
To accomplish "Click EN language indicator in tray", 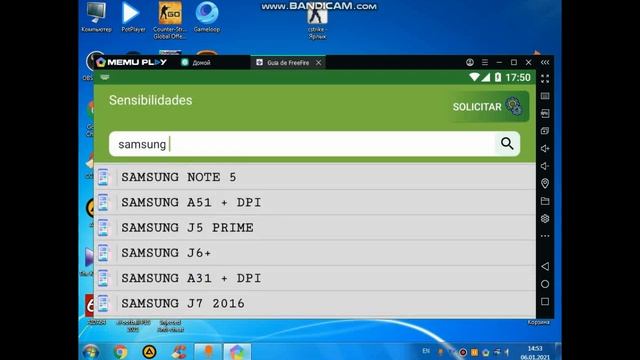I will click(426, 351).
